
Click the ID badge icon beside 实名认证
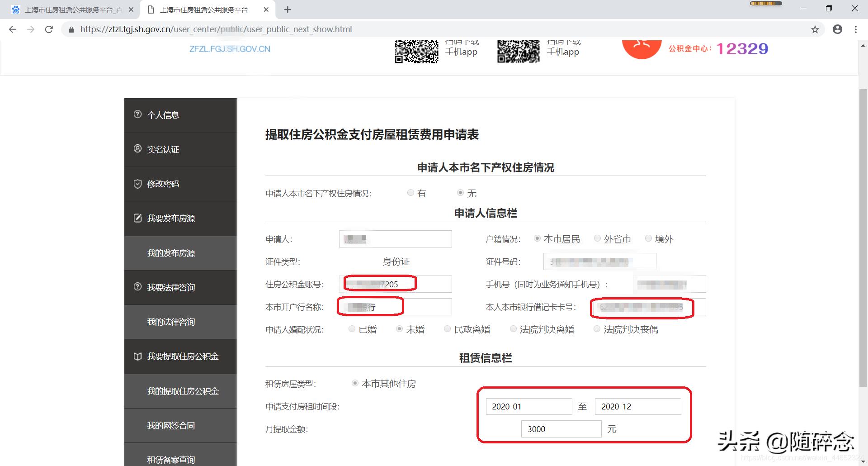(138, 149)
